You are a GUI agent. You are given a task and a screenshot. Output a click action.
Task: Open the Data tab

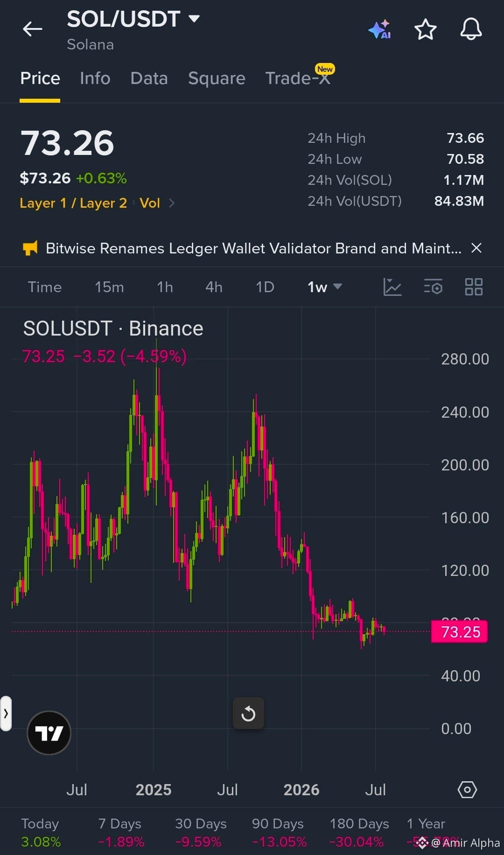pos(149,78)
